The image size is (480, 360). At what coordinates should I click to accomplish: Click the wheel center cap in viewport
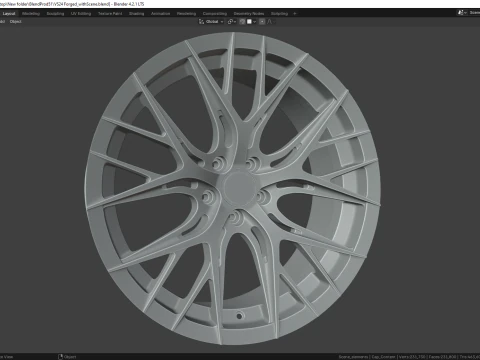(x=239, y=188)
